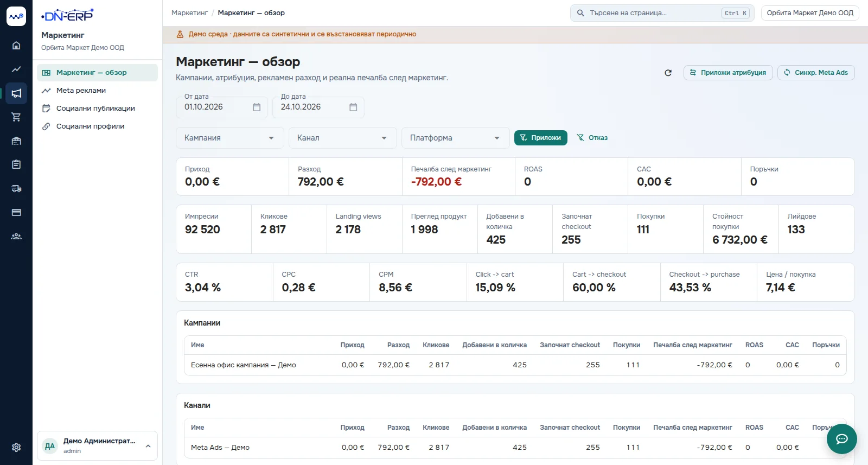Click Маркетинг breadcrumb link
This screenshot has height=465, width=868.
[189, 13]
